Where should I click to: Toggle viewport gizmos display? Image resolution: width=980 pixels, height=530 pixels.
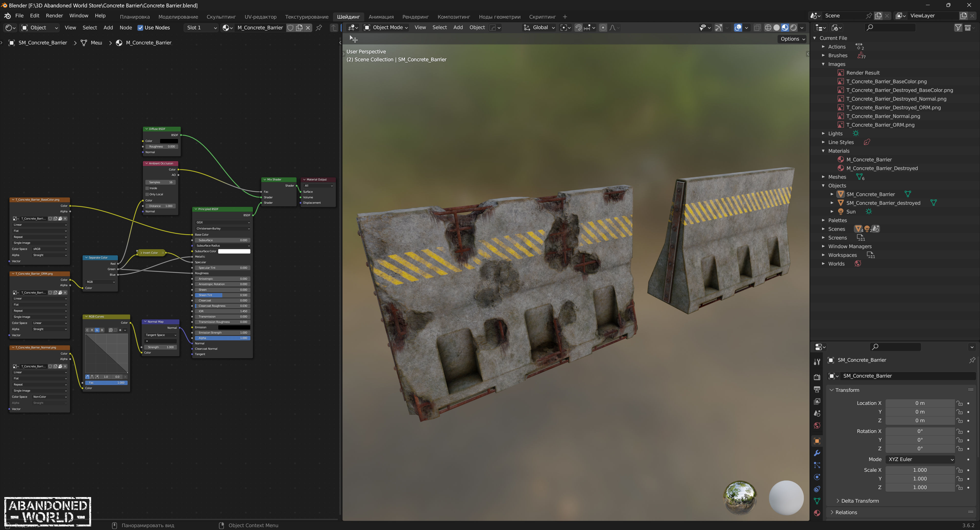(x=718, y=28)
